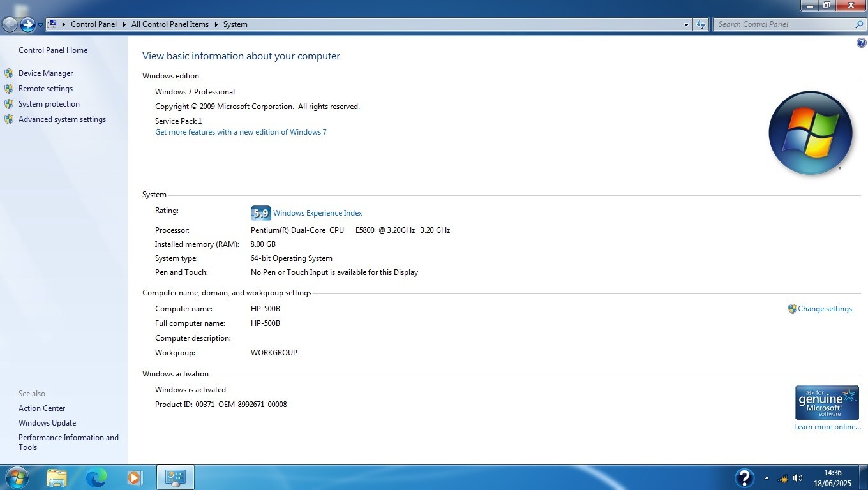Launch Microsoft Edge from taskbar
Image resolution: width=868 pixels, height=490 pixels.
click(96, 477)
